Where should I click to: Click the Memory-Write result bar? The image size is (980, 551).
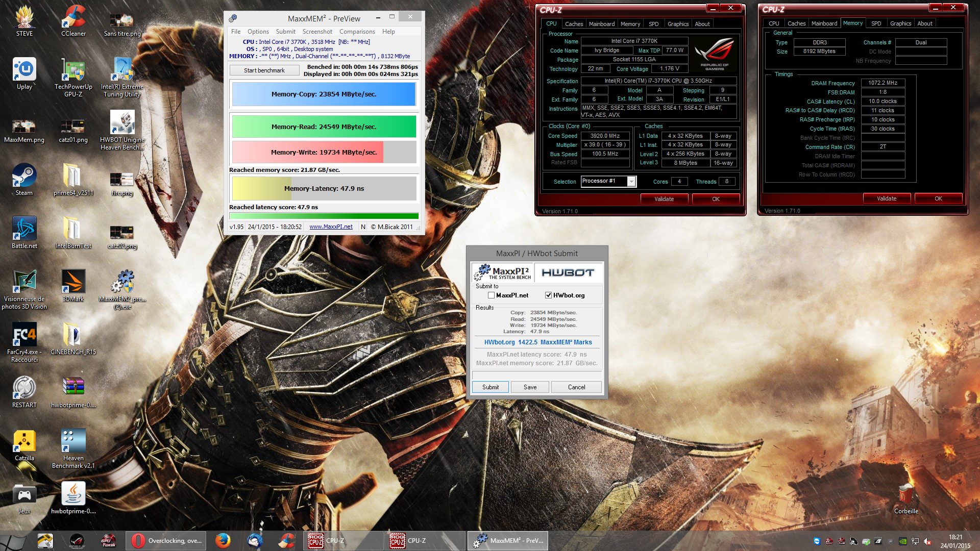point(324,152)
